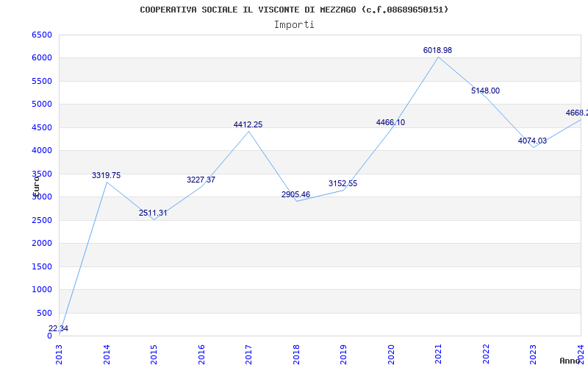Click the 2019 x-axis year label
Screen dimensions: 588x368
pos(343,354)
